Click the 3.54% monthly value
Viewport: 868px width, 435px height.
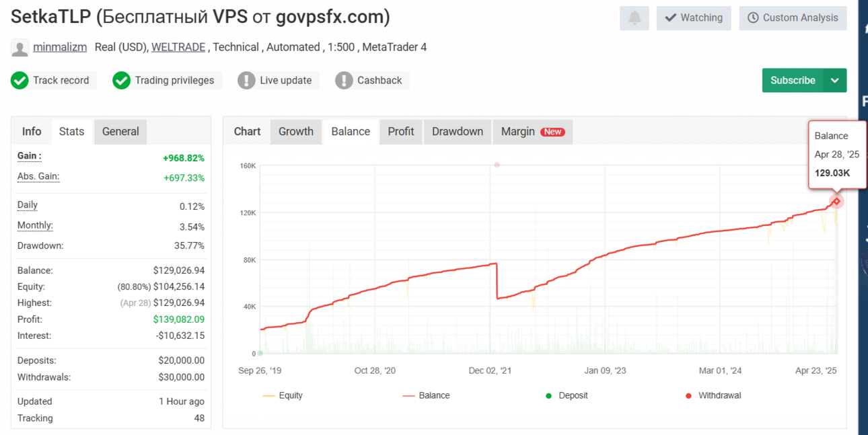[192, 227]
